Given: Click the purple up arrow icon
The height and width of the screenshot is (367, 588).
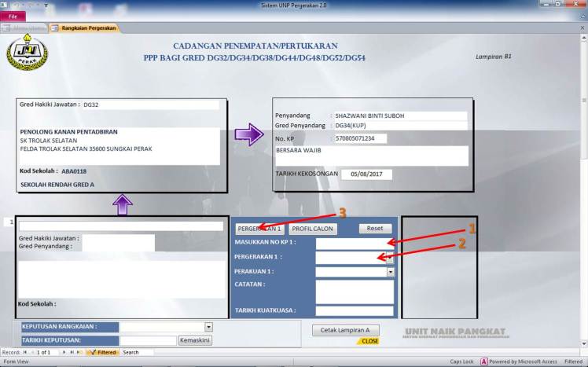Looking at the screenshot, I should [122, 205].
